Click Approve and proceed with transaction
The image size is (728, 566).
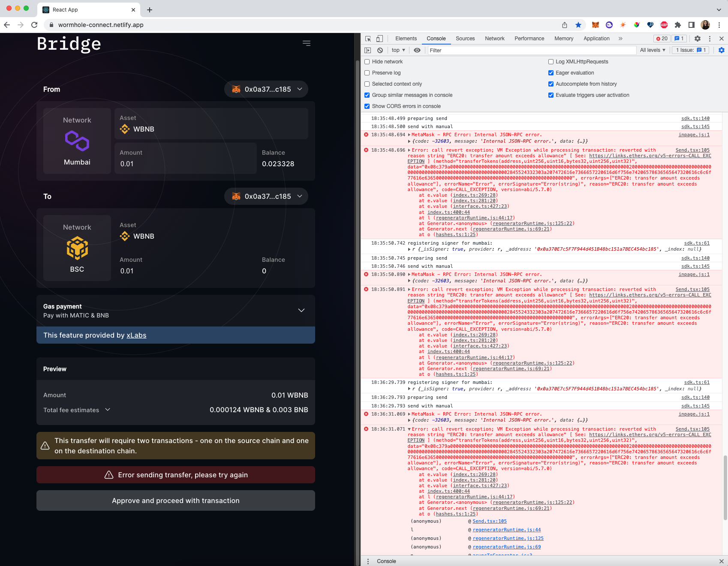coord(175,500)
